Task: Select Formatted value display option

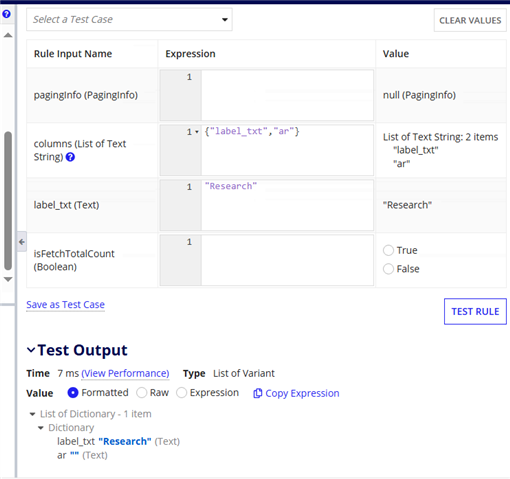Action: (73, 393)
